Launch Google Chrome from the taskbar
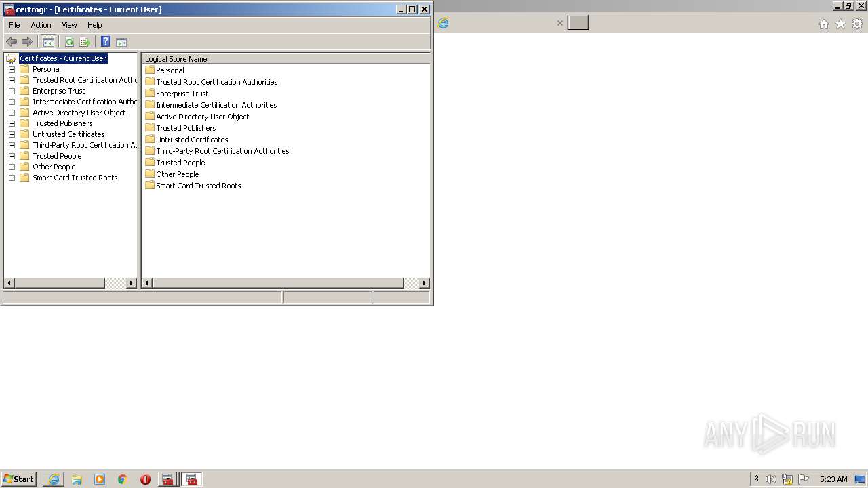 [123, 479]
